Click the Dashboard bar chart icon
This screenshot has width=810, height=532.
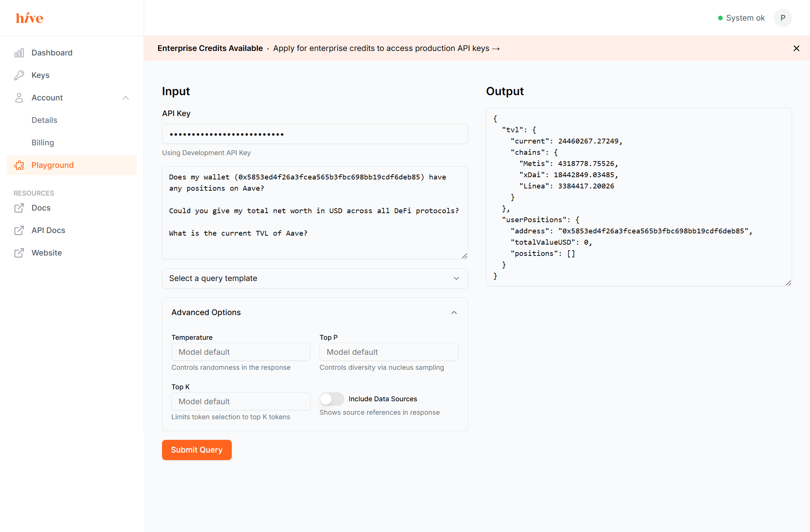click(x=19, y=53)
